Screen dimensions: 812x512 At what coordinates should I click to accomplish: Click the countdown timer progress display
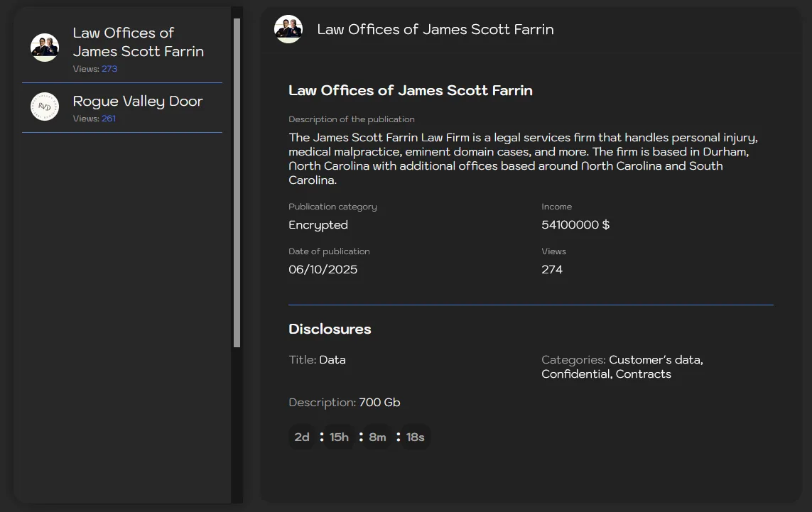pyautogui.click(x=358, y=437)
